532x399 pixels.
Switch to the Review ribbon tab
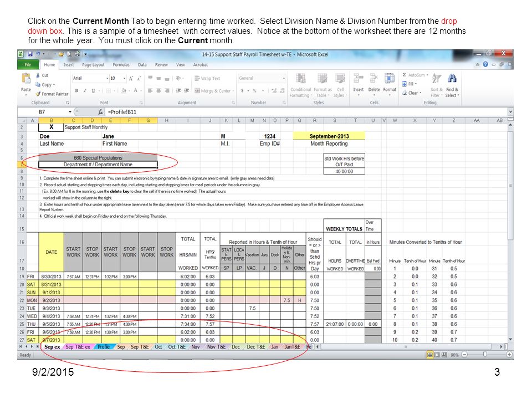tap(161, 64)
